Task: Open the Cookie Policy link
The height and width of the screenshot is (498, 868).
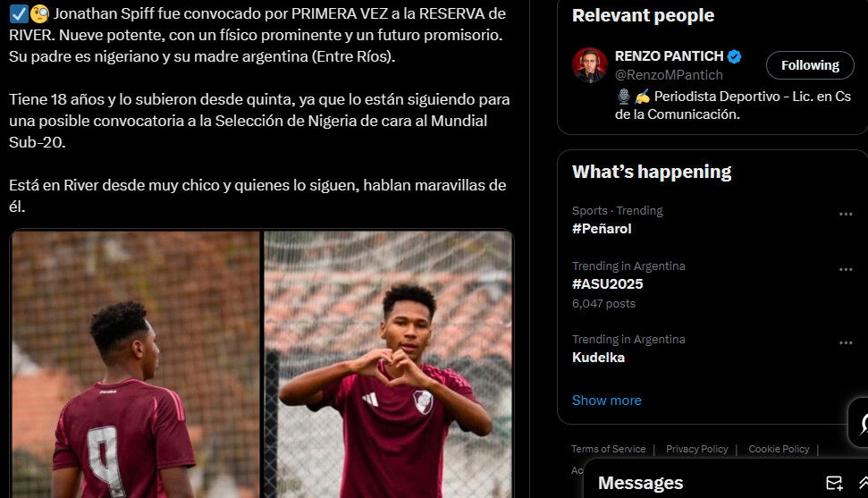Action: (779, 449)
